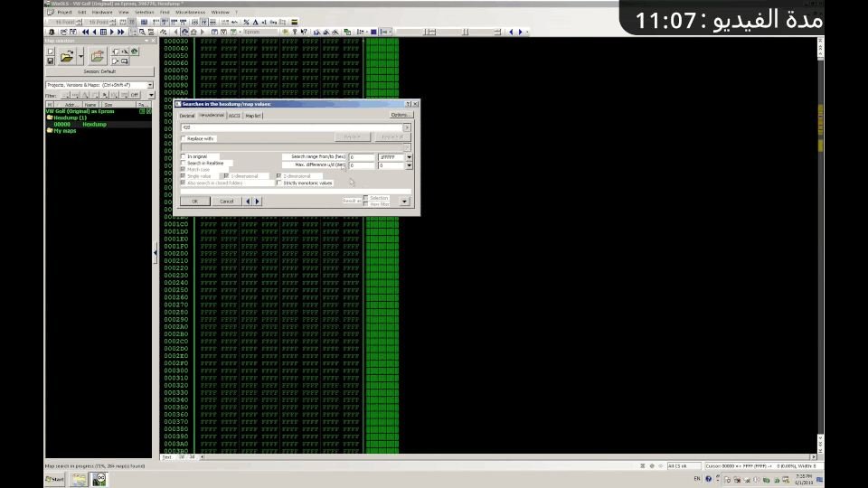Open the Result as dropdown arrow
Image resolution: width=868 pixels, height=488 pixels.
(405, 202)
